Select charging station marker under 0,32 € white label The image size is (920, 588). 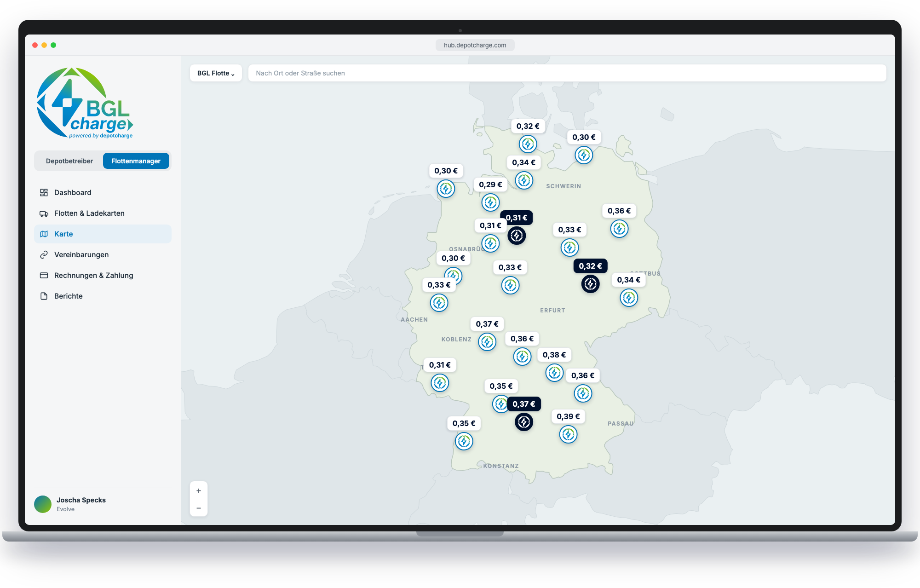point(528,144)
